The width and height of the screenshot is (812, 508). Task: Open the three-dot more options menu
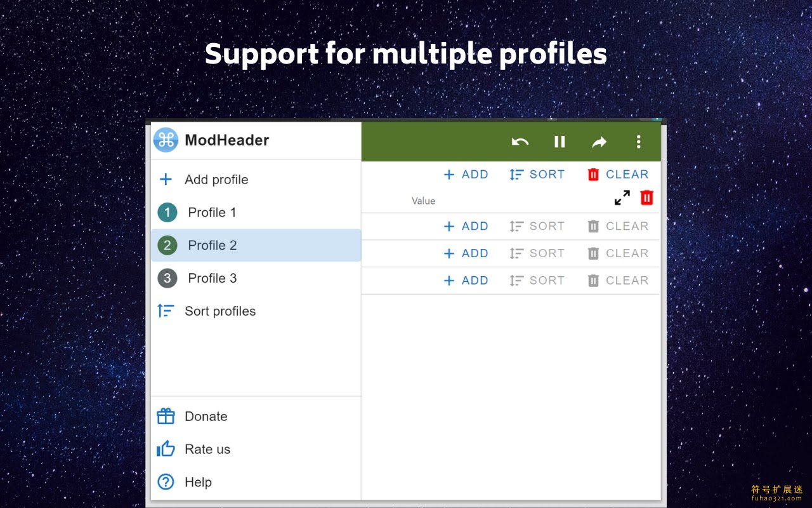coord(639,142)
